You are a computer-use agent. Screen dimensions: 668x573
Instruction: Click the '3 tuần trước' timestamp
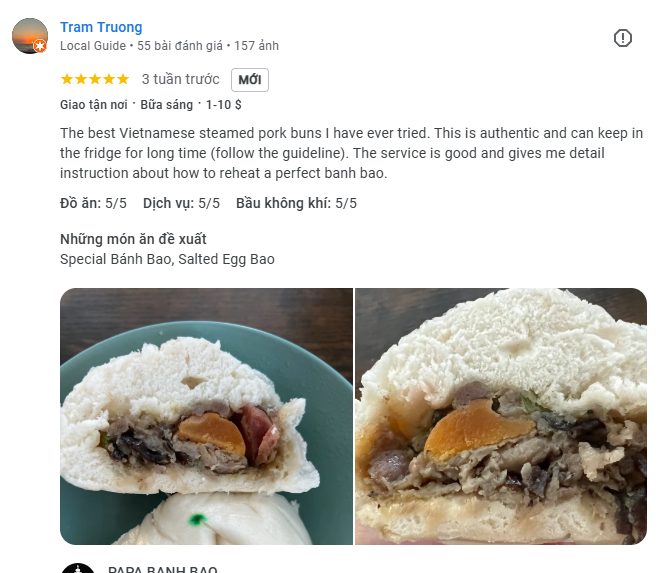181,79
